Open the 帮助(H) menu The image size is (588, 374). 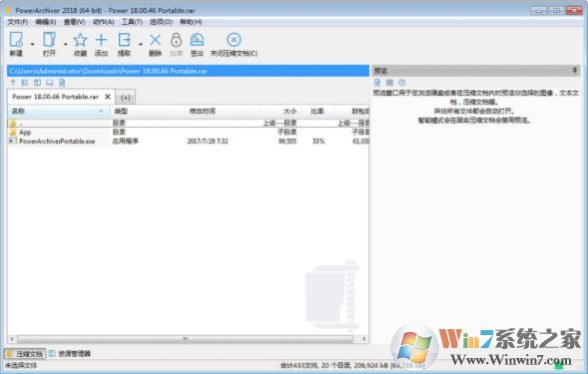191,22
